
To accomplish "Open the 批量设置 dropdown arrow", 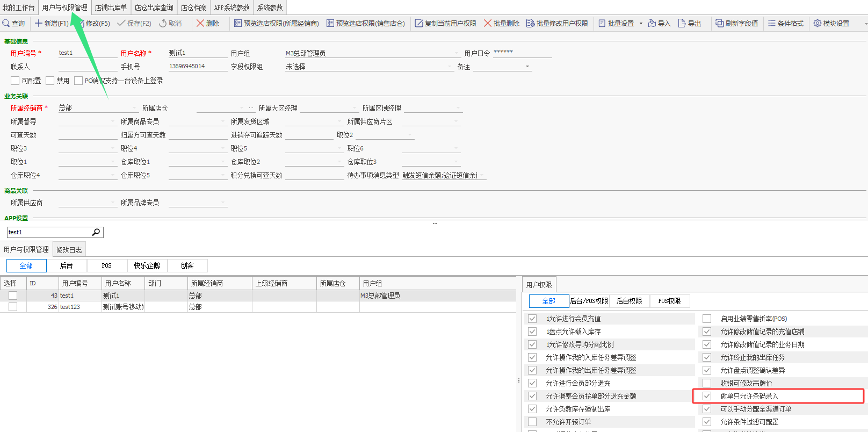I will pyautogui.click(x=641, y=24).
